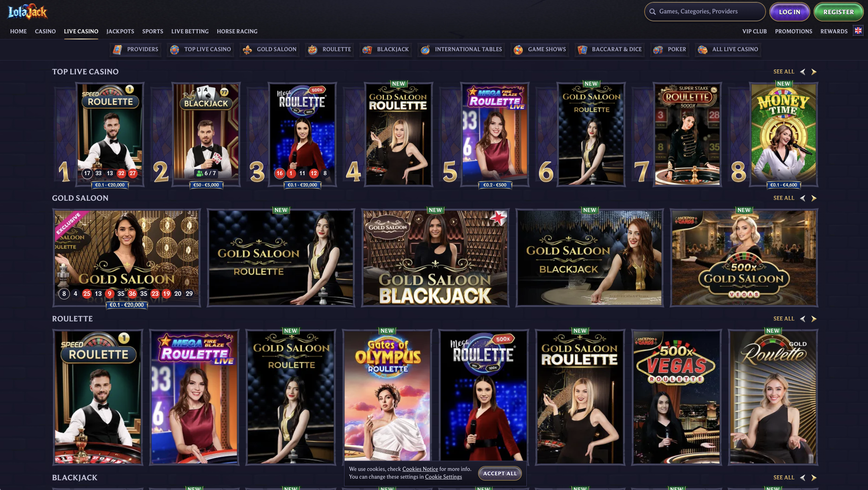This screenshot has width=868, height=490.
Task: Open the Cookie Settings link
Action: click(443, 477)
